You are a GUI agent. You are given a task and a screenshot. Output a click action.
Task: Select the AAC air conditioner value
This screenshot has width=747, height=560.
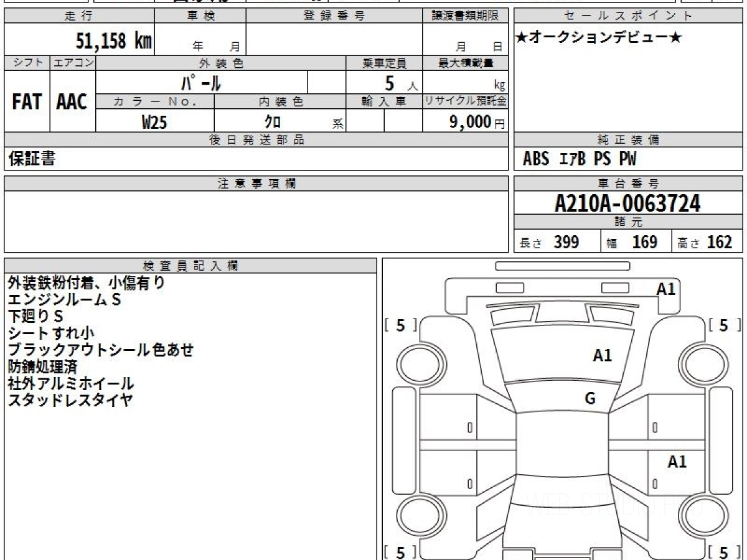point(72,102)
